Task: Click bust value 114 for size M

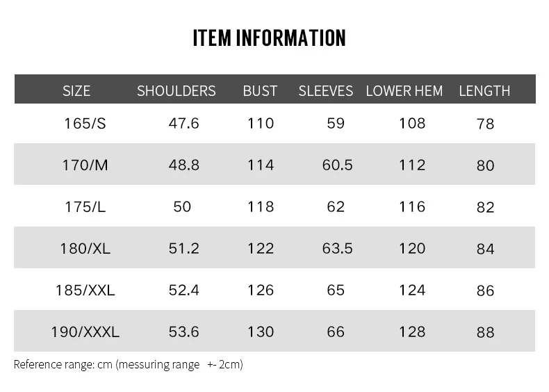Action: tap(261, 165)
